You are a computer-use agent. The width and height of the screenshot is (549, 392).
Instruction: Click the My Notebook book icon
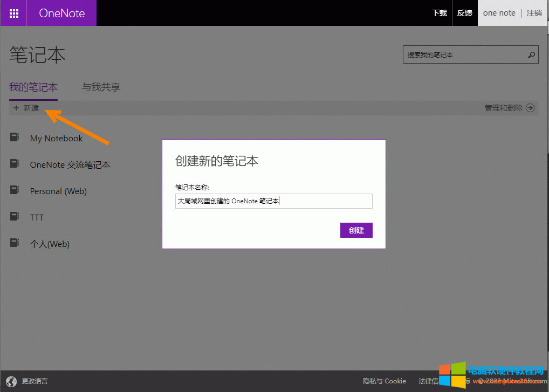pos(15,137)
